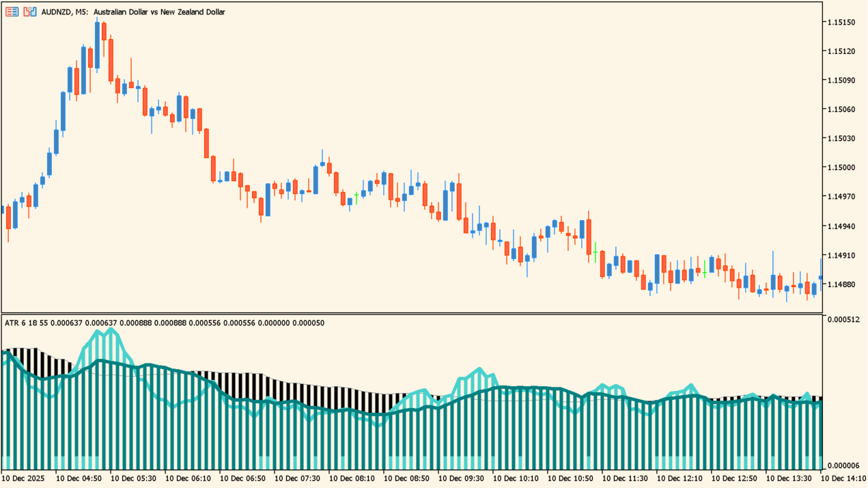Click the 10 Dec 2025 axis label
The image size is (868, 488).
coord(23,480)
